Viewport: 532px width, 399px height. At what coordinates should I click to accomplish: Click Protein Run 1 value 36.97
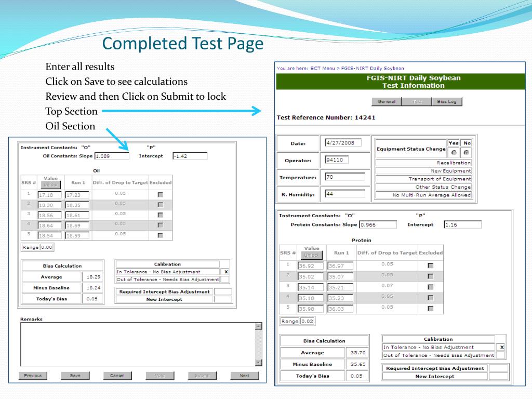(x=340, y=266)
